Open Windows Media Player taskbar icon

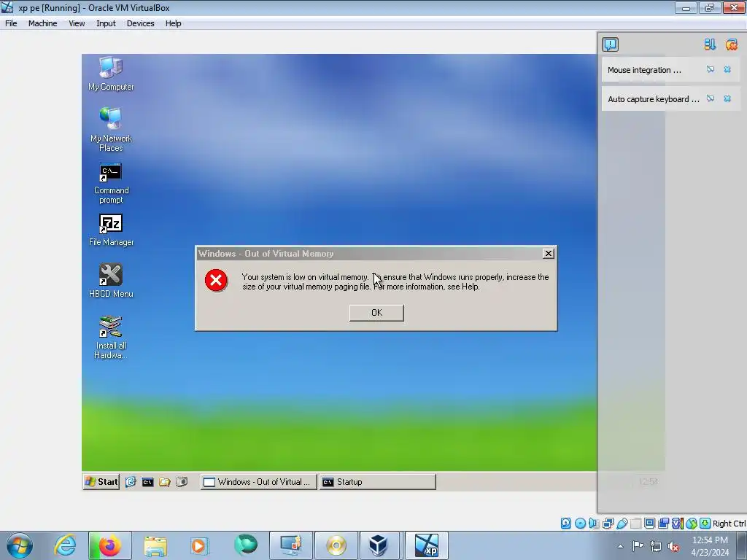[200, 545]
